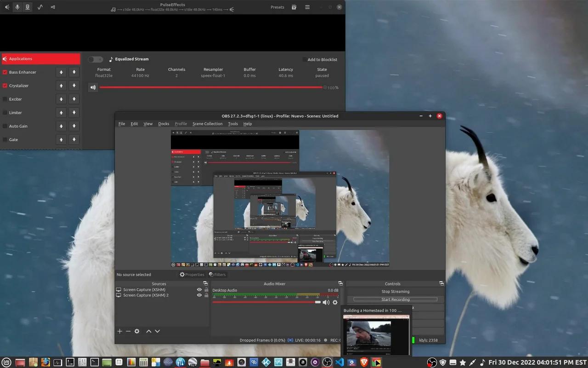Move Crystalizer effect down with arrow

point(73,86)
